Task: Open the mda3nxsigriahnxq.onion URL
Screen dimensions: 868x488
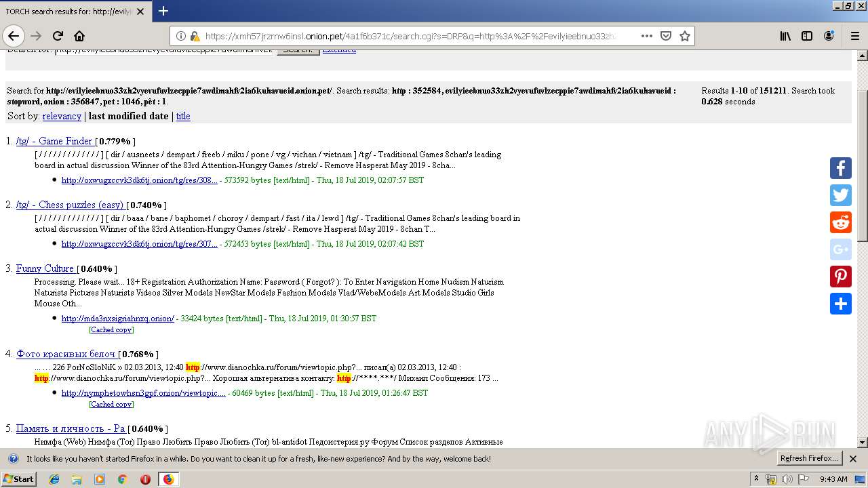Action: click(x=118, y=319)
